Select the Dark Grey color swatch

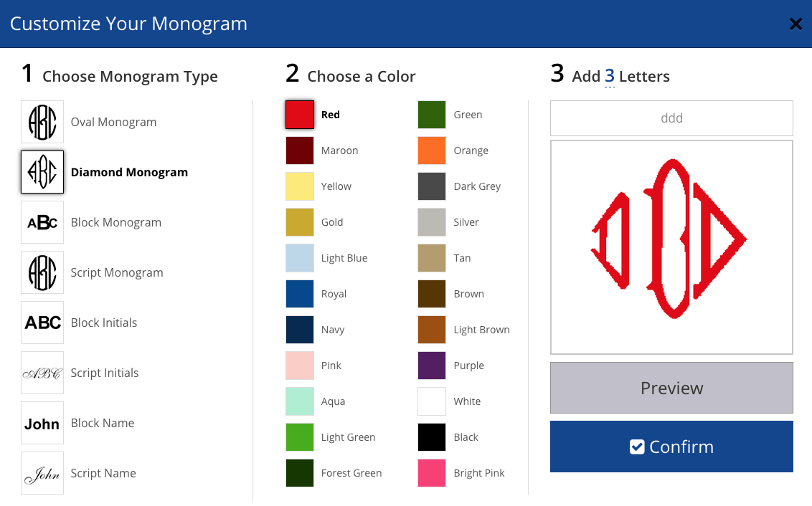pos(432,186)
